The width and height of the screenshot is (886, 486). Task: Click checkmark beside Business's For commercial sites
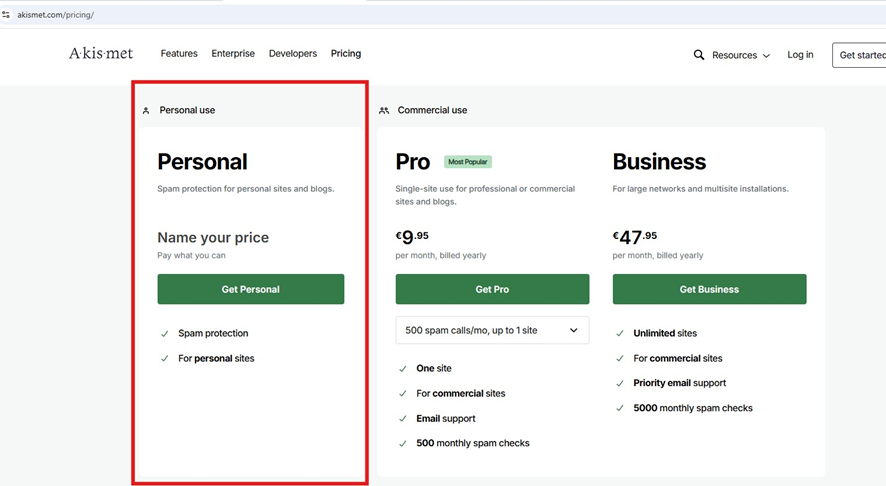click(620, 358)
